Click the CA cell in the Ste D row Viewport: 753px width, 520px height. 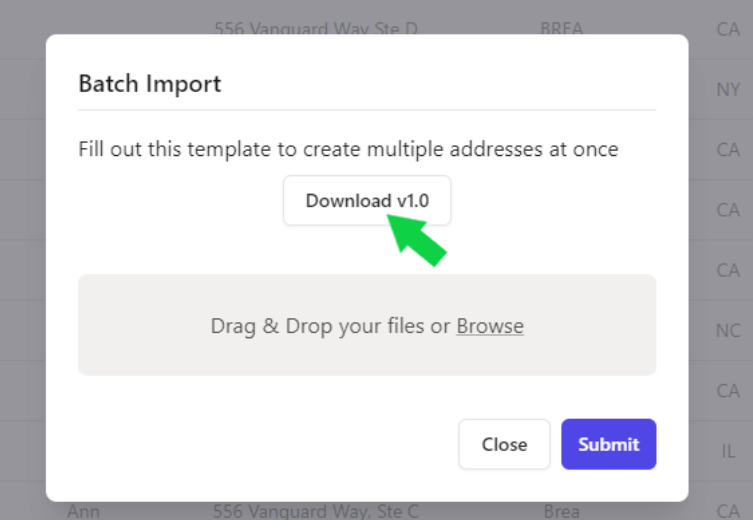[x=728, y=29]
